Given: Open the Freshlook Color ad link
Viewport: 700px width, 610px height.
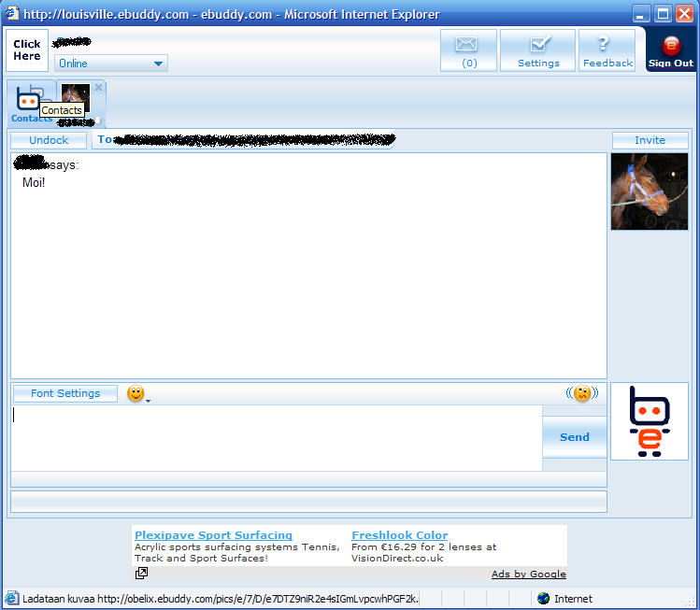Looking at the screenshot, I should [x=400, y=535].
